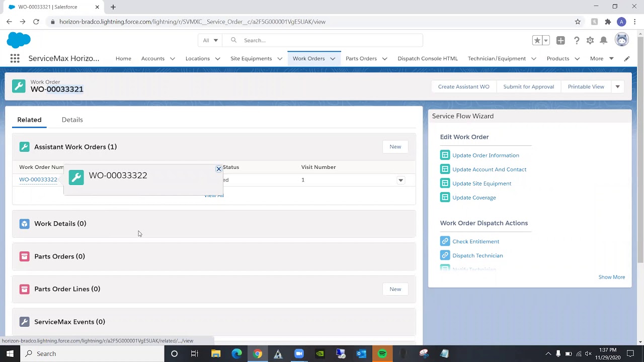Open Chrome extensions puzzle icon
This screenshot has width=644, height=362.
point(608,22)
